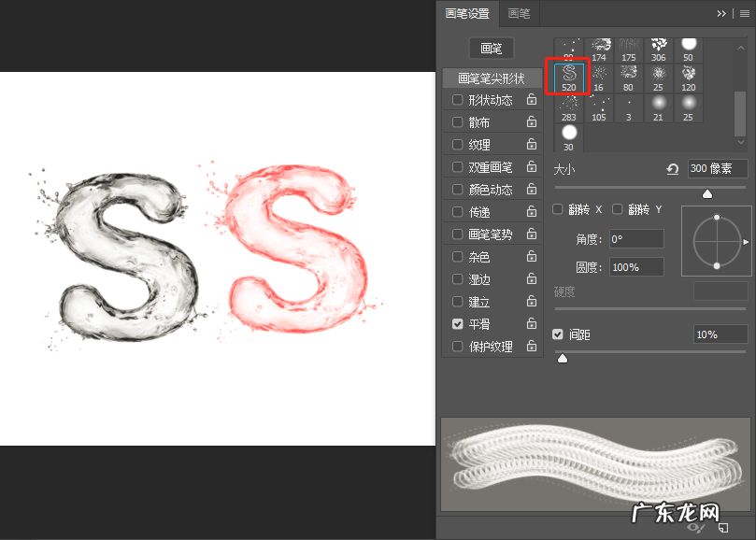Viewport: 756px width, 540px height.
Task: Click the lock icon beside 平滑
Action: click(532, 324)
